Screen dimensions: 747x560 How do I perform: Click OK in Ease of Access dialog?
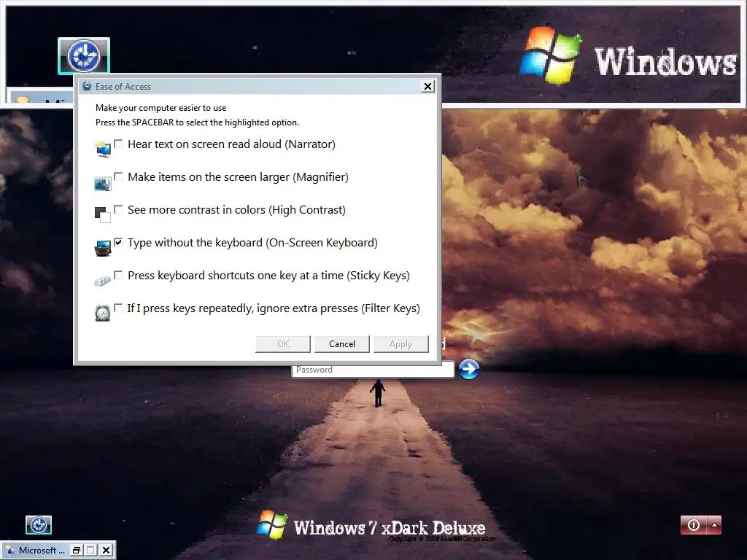pyautogui.click(x=283, y=344)
